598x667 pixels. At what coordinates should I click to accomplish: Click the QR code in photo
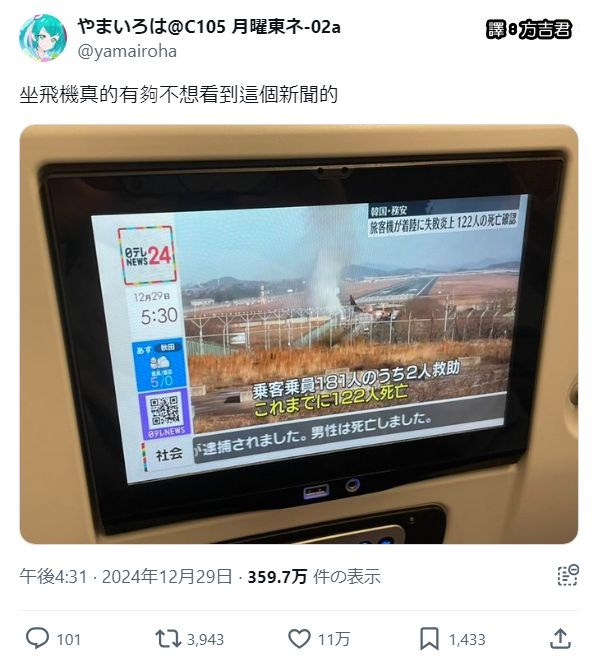[x=165, y=410]
